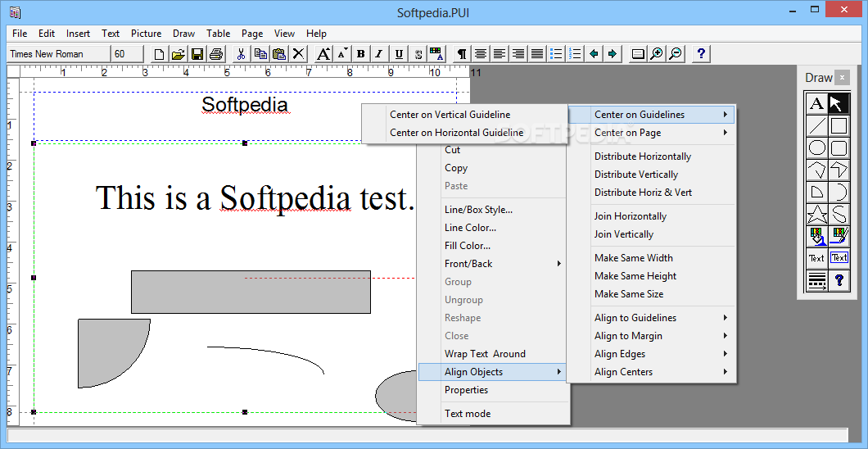The image size is (868, 449).
Task: Expand Align to Margin submenu
Action: coord(652,336)
